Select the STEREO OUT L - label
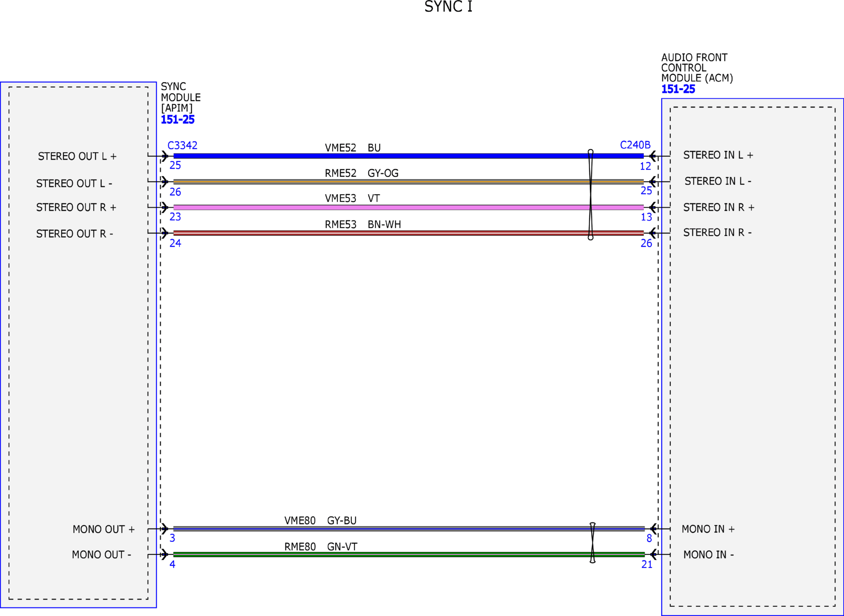 pos(74,183)
